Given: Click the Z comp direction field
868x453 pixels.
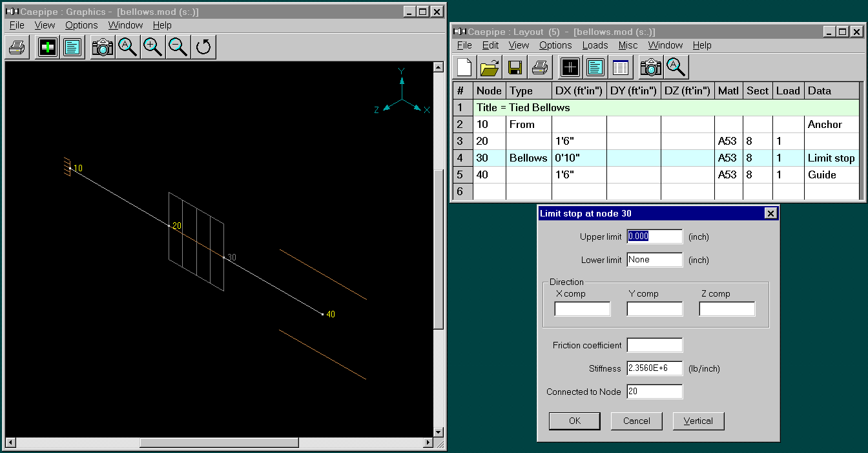Looking at the screenshot, I should pos(727,309).
